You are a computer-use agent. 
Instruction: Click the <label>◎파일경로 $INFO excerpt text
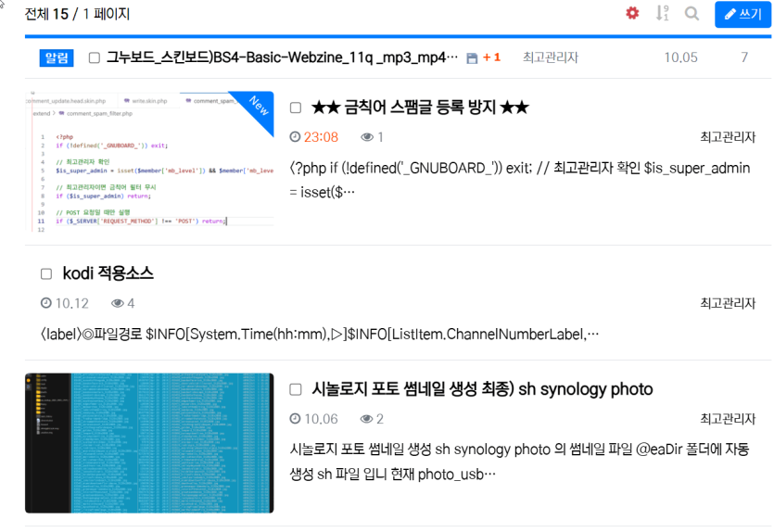320,335
